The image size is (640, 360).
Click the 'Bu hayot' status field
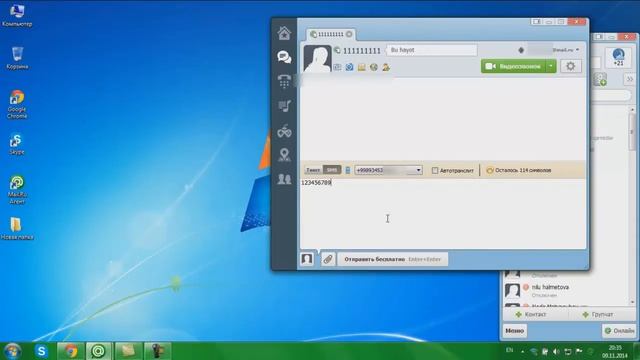(432, 50)
